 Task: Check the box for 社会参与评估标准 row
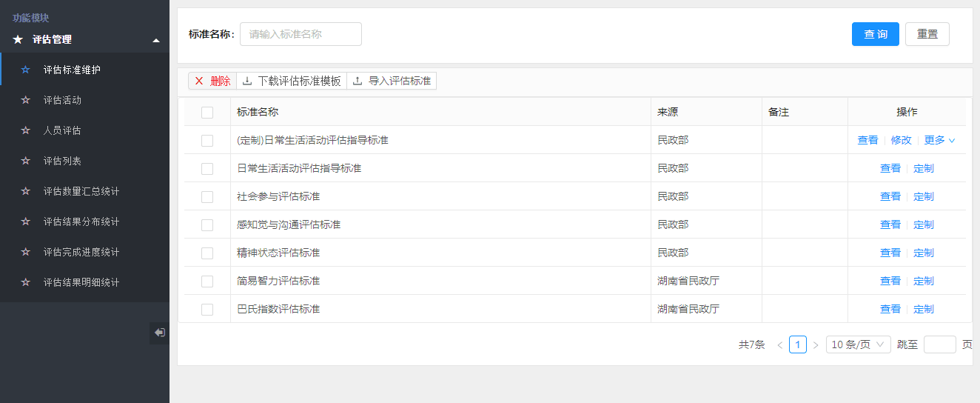pos(207,197)
